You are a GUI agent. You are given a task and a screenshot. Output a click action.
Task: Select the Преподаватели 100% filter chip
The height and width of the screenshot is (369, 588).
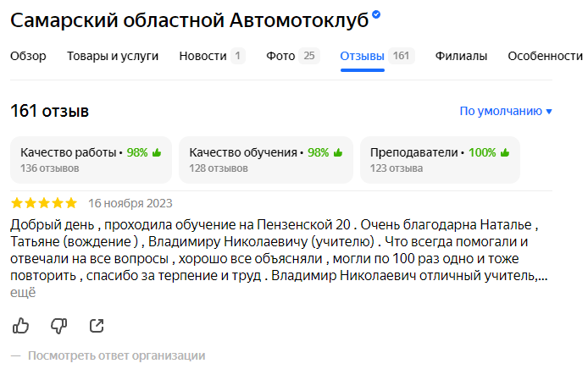(440, 160)
